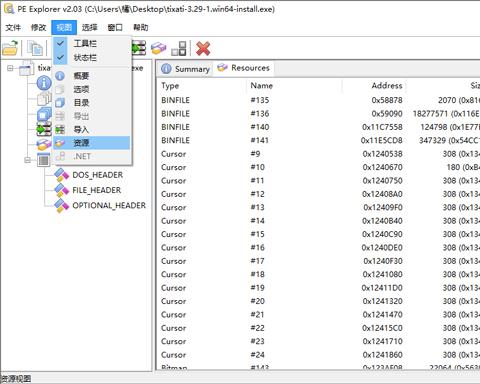Open the 修改 menu
The image size is (480, 384).
(38, 27)
